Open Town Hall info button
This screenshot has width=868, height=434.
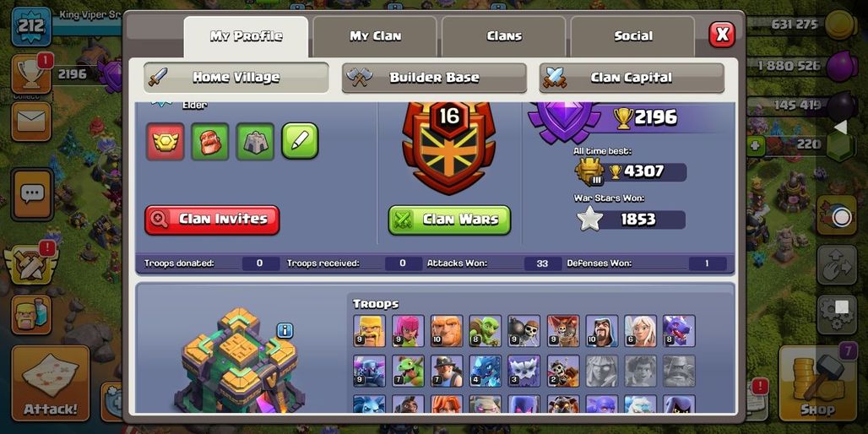(285, 331)
